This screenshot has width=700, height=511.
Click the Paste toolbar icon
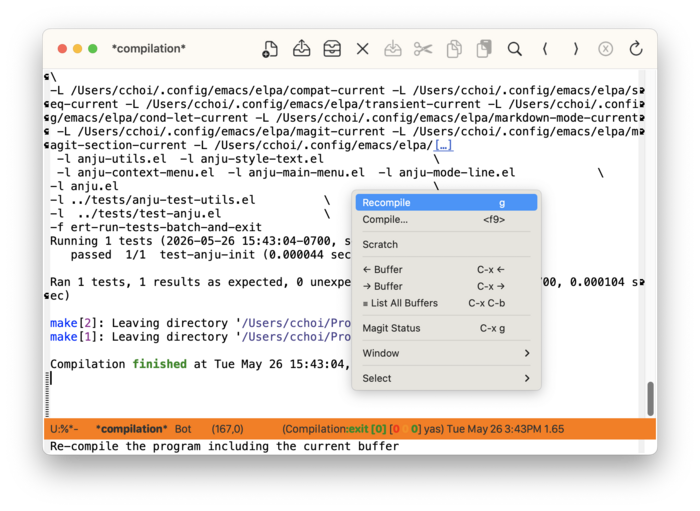point(484,49)
